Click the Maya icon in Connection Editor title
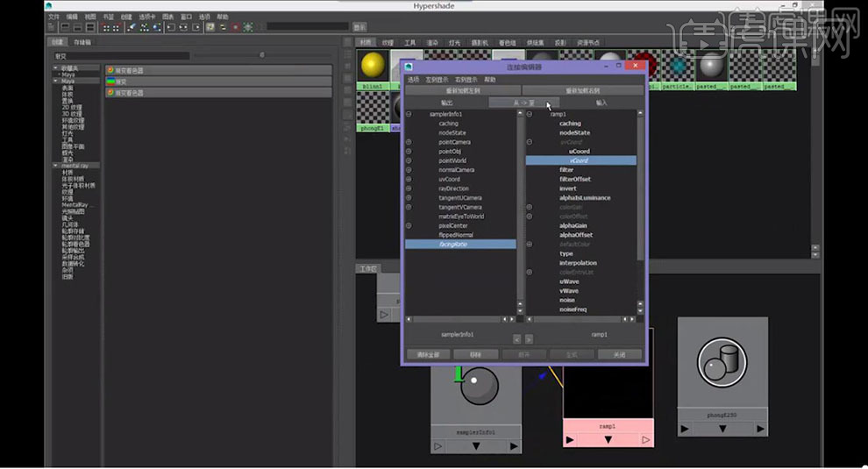Screen dimensions: 868x469 tap(409, 67)
